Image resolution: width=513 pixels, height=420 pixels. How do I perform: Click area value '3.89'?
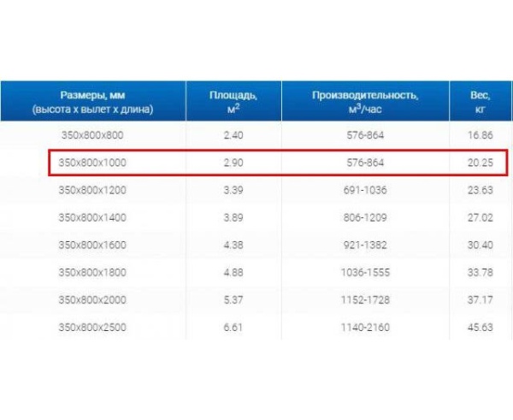point(233,217)
